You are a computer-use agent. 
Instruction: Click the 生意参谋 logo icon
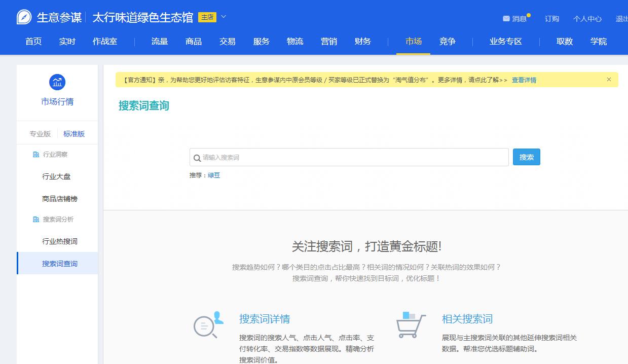pyautogui.click(x=22, y=16)
